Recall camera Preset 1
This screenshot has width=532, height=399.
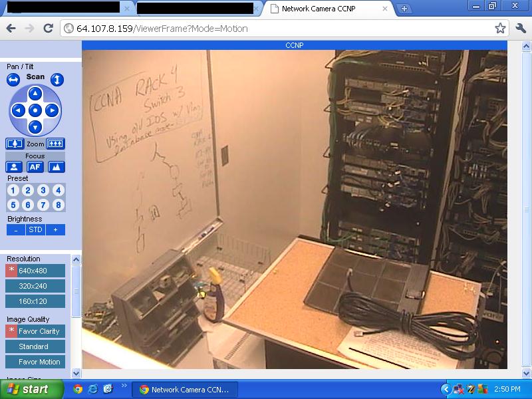(x=12, y=189)
